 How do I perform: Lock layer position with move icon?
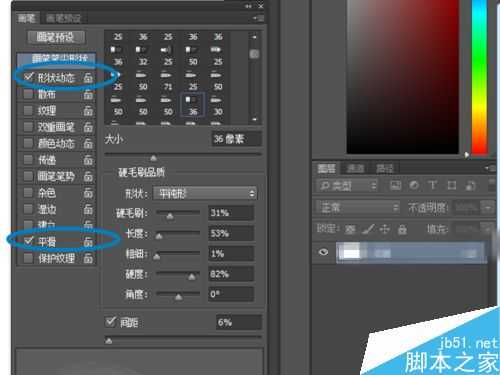(x=384, y=229)
